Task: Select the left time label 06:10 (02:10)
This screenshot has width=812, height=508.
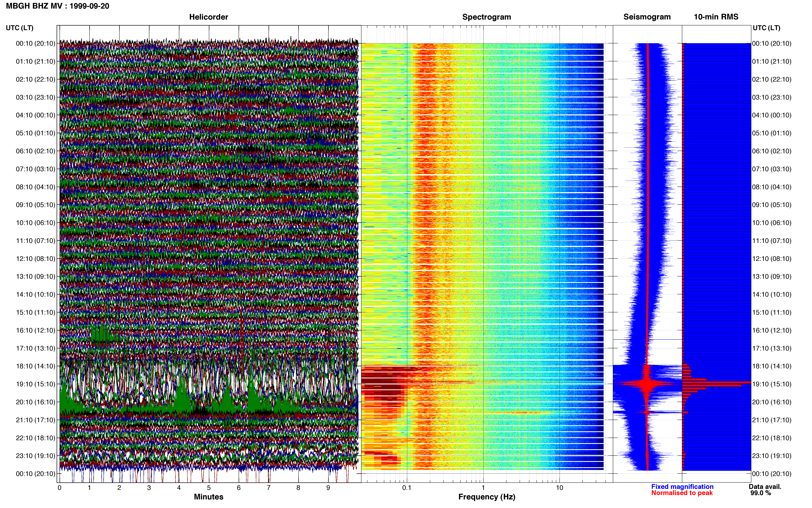Action: point(35,151)
